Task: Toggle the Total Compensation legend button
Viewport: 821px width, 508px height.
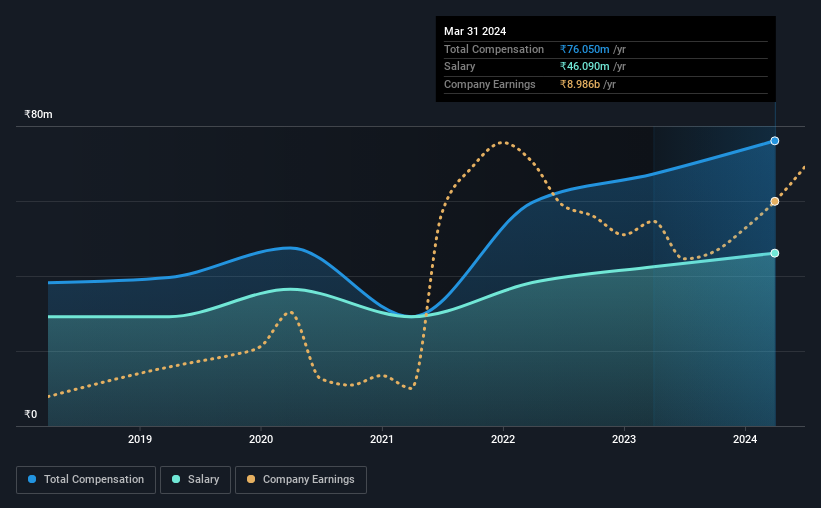Action: pos(86,480)
